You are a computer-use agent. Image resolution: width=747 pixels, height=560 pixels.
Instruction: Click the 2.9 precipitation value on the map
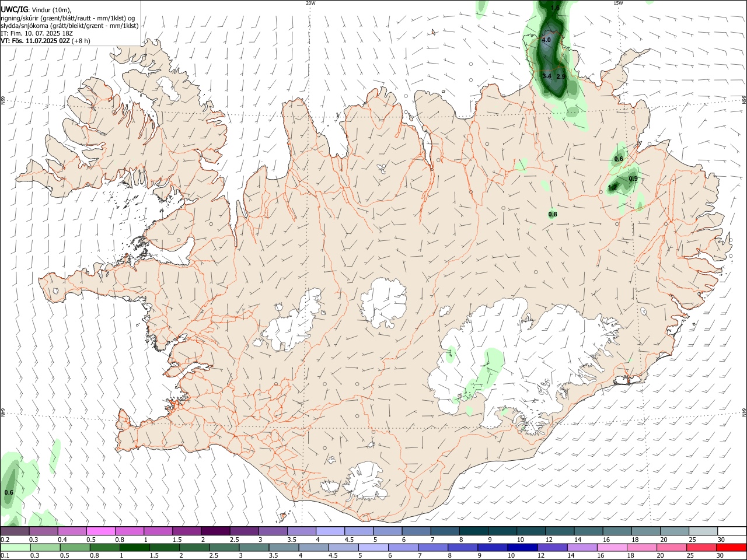coord(561,76)
